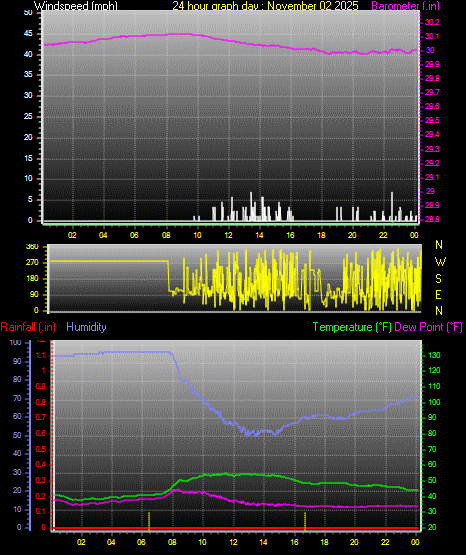Click the 0.1 rainfall scale value

coord(41,512)
